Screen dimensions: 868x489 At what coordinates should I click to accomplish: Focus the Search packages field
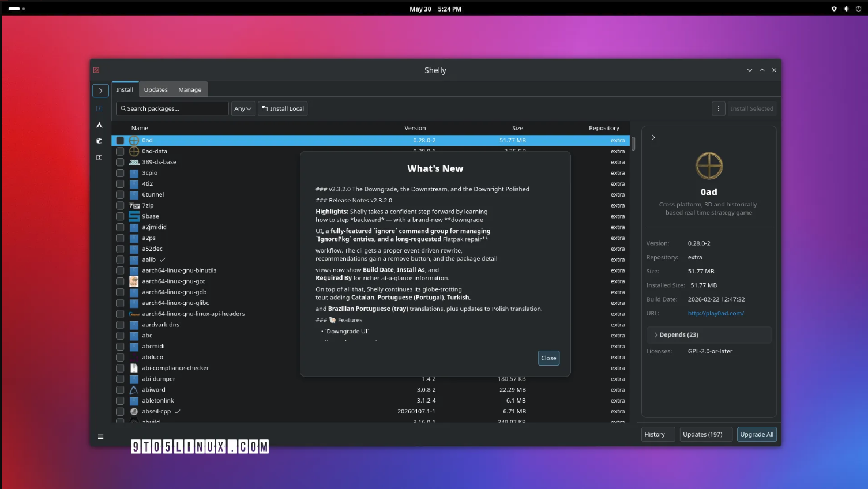[172, 108]
